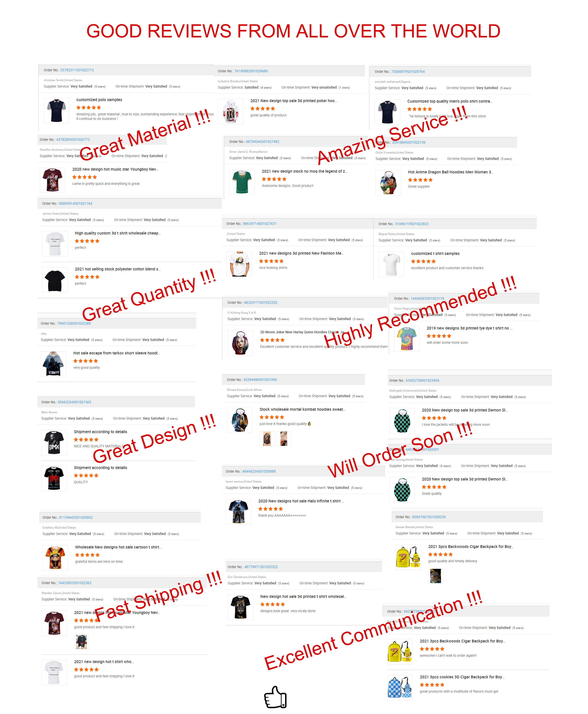588x714 pixels.
Task: View the poker hoodie product thumbnail
Action: pyautogui.click(x=230, y=111)
